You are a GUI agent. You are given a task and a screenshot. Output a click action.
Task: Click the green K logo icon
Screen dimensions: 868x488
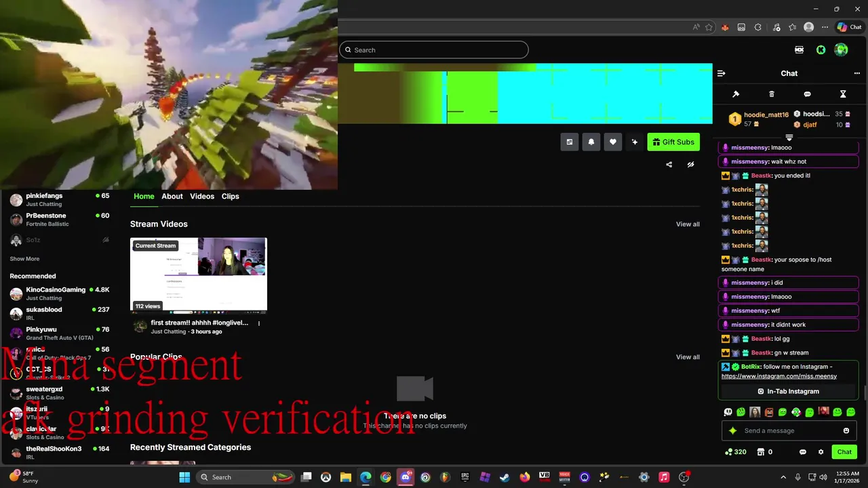click(x=821, y=49)
